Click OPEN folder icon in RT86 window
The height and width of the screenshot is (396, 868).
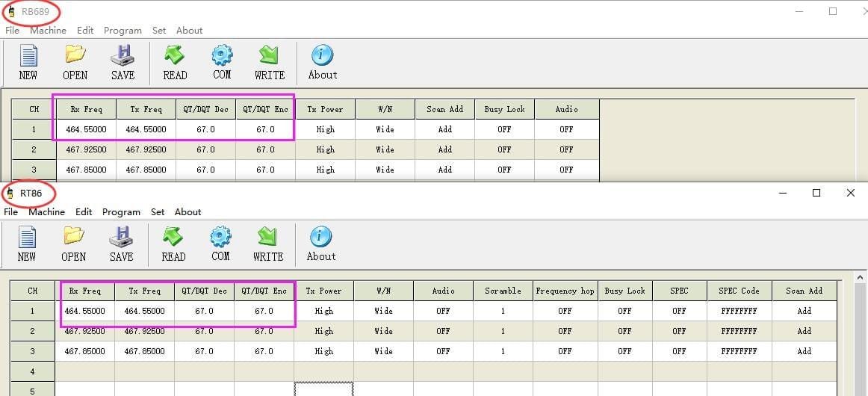74,237
